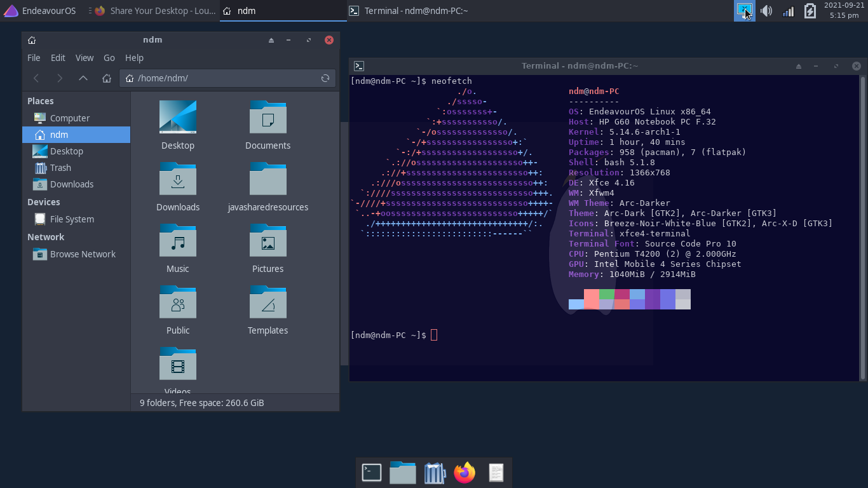
Task: Open the Edit menu
Action: point(58,58)
